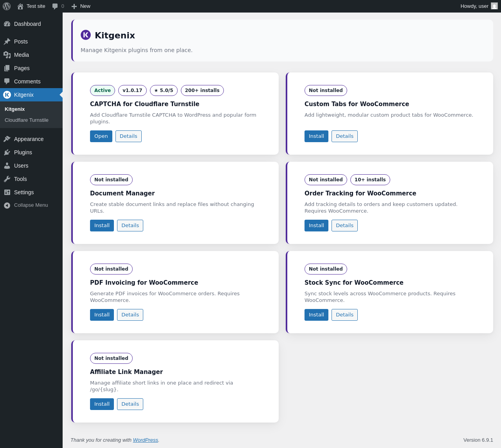Open CAPTCHA for Cloudflare Turnstile plugin
Screen dimensions: 501x448
click(x=101, y=136)
